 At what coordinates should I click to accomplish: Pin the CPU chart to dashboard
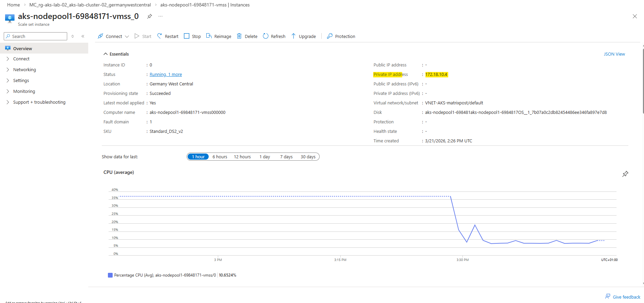pos(625,174)
